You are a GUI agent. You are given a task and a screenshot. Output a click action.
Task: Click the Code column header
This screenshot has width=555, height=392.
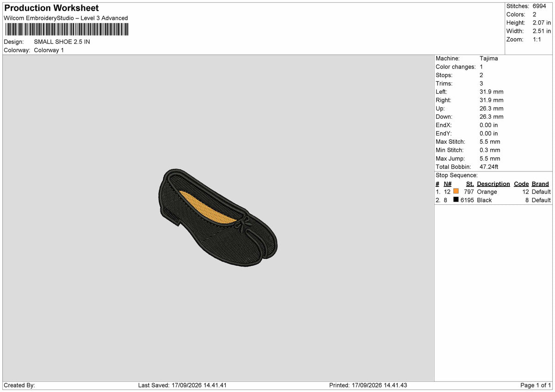pos(521,184)
